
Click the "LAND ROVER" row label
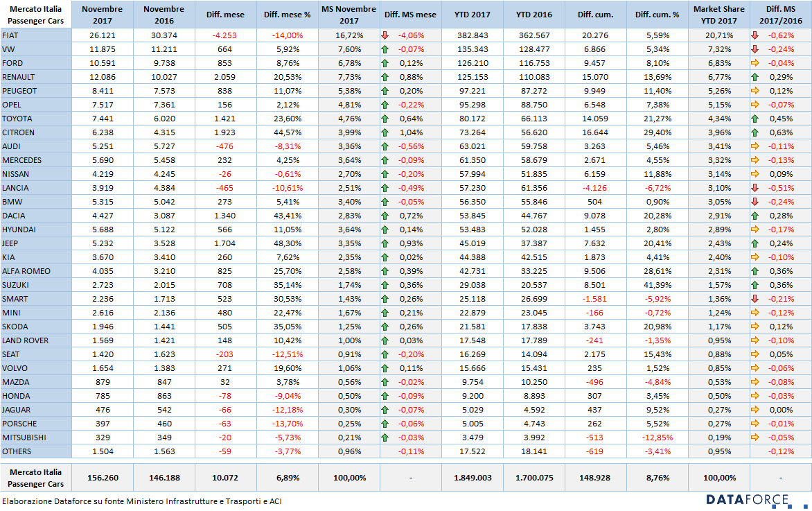pos(26,340)
